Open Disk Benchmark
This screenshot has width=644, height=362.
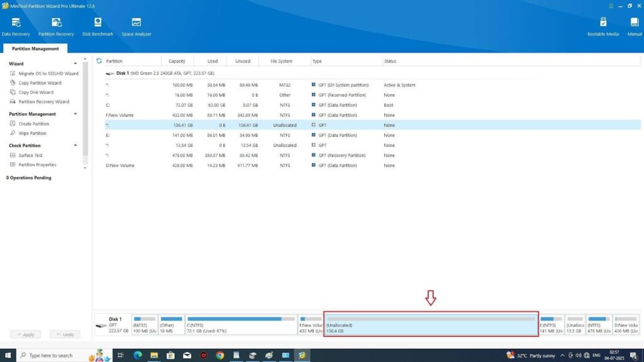coord(97,26)
